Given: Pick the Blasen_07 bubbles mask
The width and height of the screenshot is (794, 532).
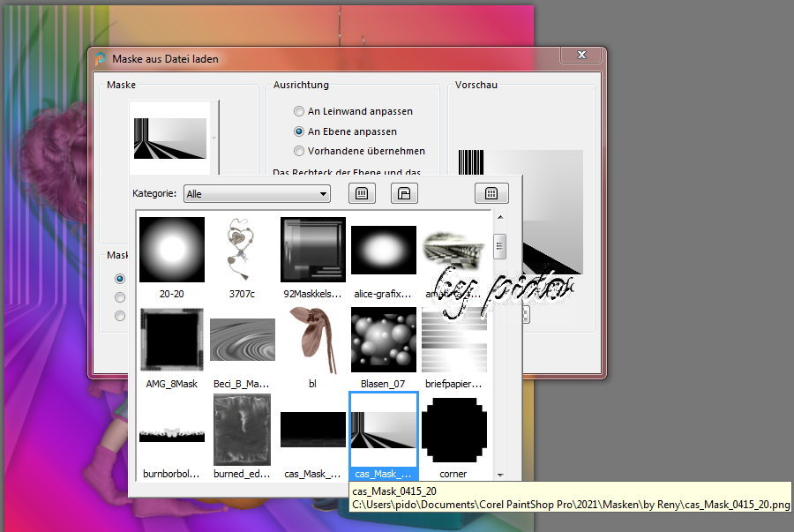Looking at the screenshot, I should pos(383,340).
